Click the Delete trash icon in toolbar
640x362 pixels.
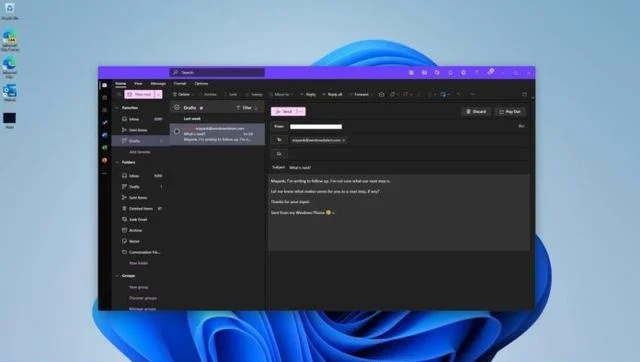pyautogui.click(x=175, y=94)
